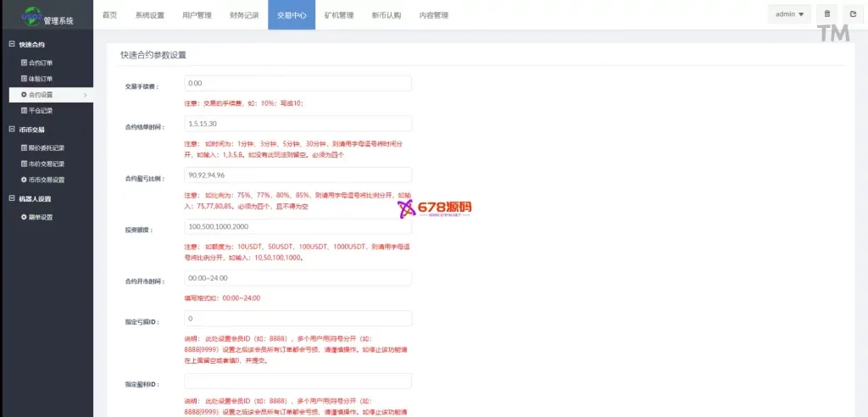
Task: Click the 指定盈利ID input field
Action: tap(298, 381)
